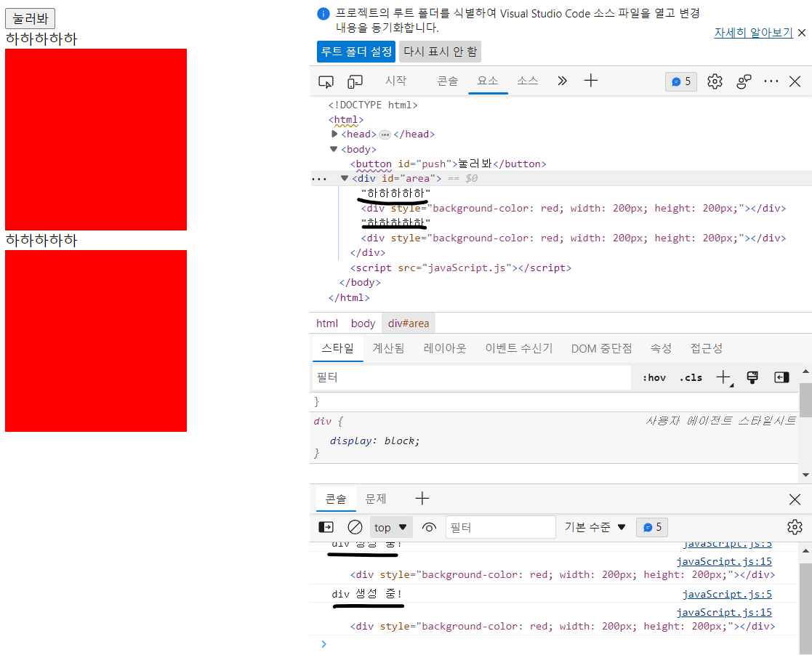Focus the styles 필터 input field
Screen dimensions: 812x655
coord(472,377)
